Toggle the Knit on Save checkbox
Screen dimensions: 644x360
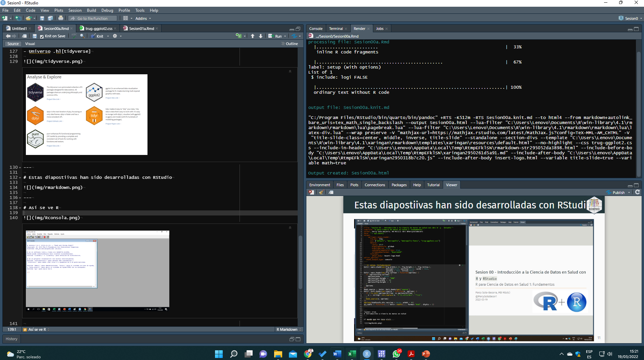tap(42, 36)
